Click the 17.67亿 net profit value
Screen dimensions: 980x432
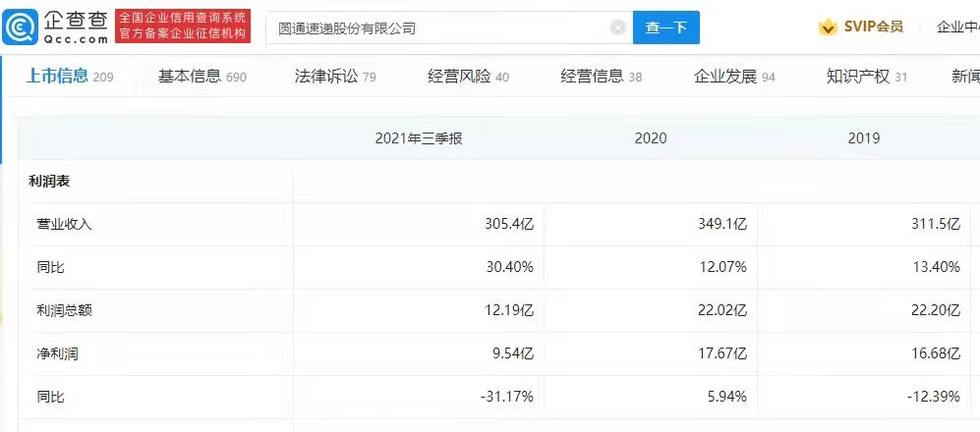722,354
